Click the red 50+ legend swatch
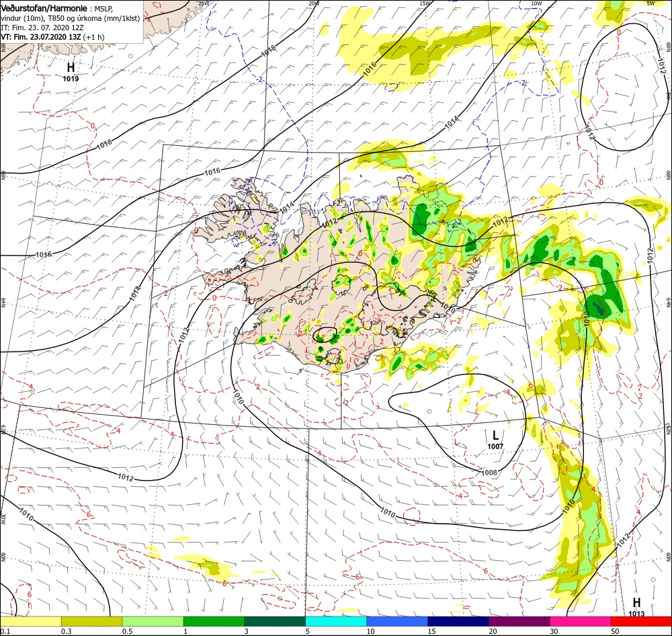 (641, 622)
